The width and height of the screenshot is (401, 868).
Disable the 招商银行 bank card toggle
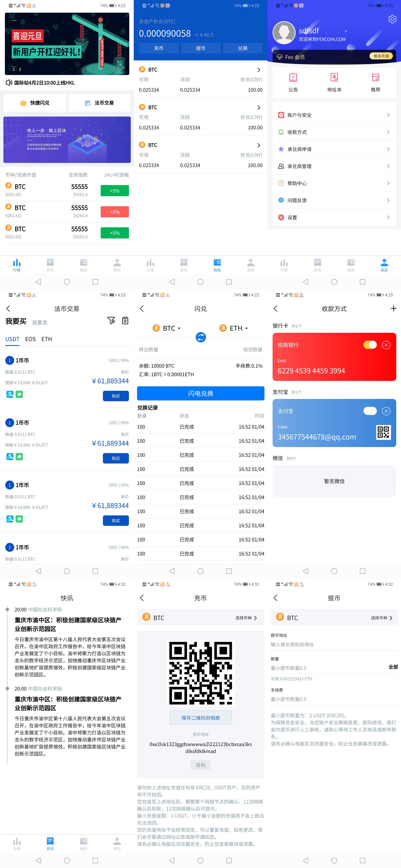[370, 345]
